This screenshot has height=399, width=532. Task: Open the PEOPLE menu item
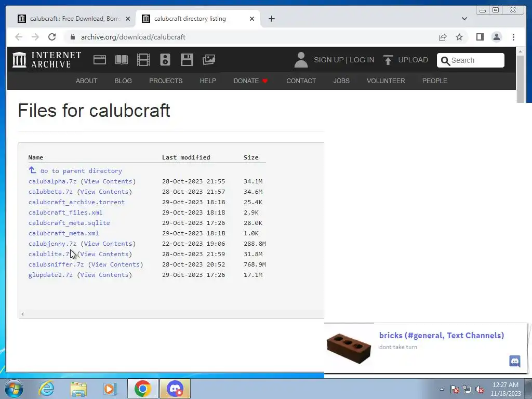pos(435,81)
